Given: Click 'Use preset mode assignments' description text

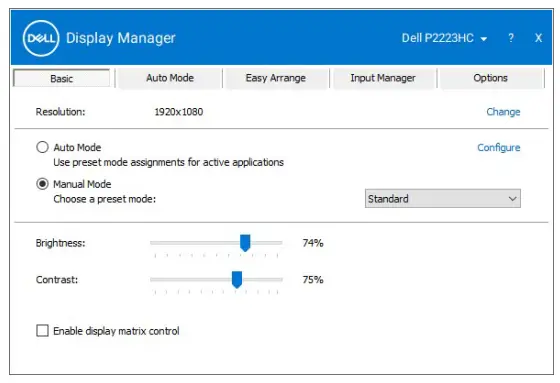Looking at the screenshot, I should [x=168, y=162].
